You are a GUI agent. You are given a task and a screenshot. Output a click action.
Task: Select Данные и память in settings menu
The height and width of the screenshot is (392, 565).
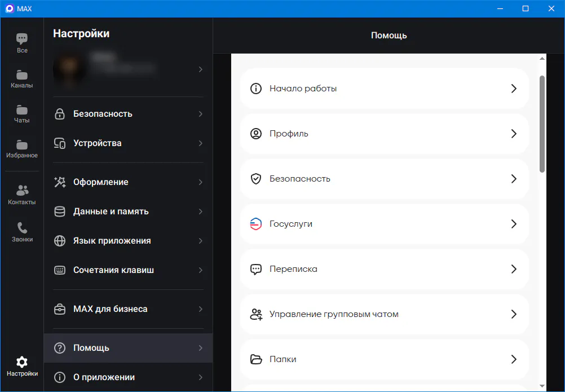pyautogui.click(x=128, y=212)
